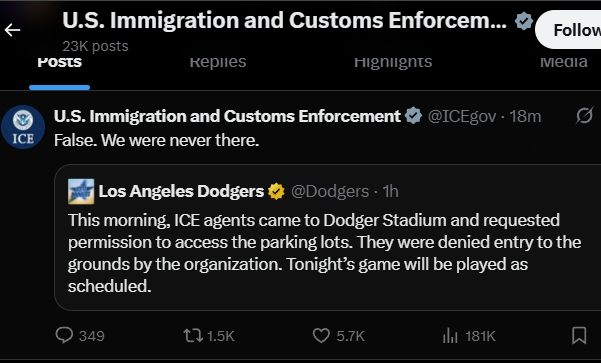Bookmark the ICE post
The image size is (601, 363).
[579, 335]
